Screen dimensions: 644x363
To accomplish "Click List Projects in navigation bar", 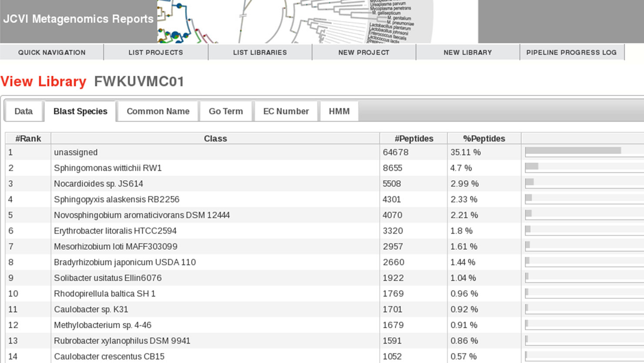I will (156, 52).
